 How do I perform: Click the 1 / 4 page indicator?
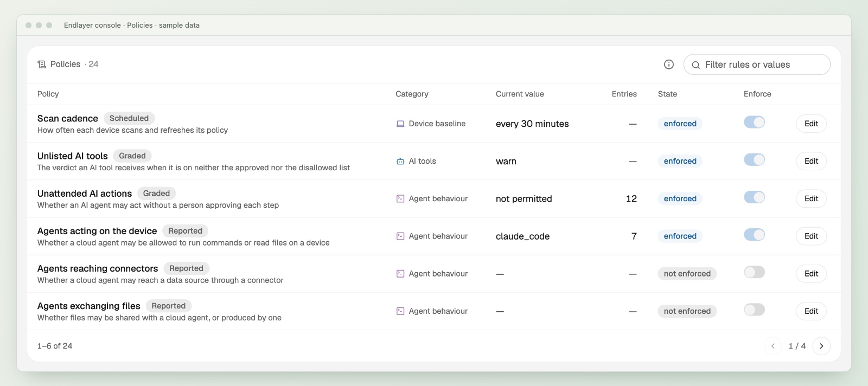(x=797, y=346)
